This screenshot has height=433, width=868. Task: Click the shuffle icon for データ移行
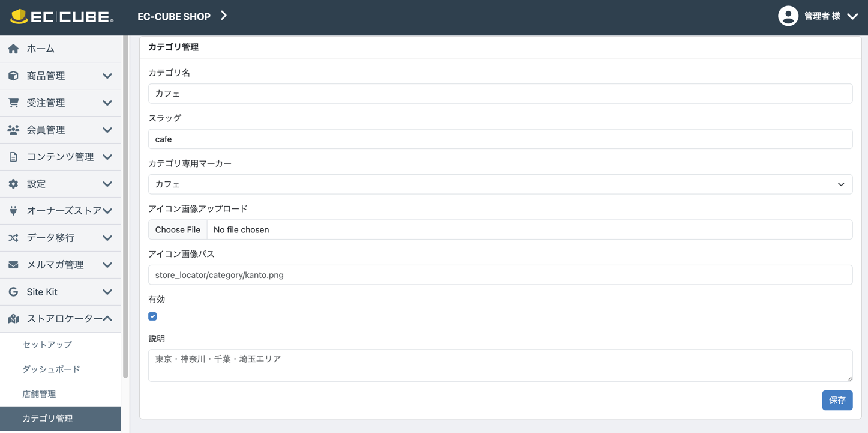click(13, 238)
